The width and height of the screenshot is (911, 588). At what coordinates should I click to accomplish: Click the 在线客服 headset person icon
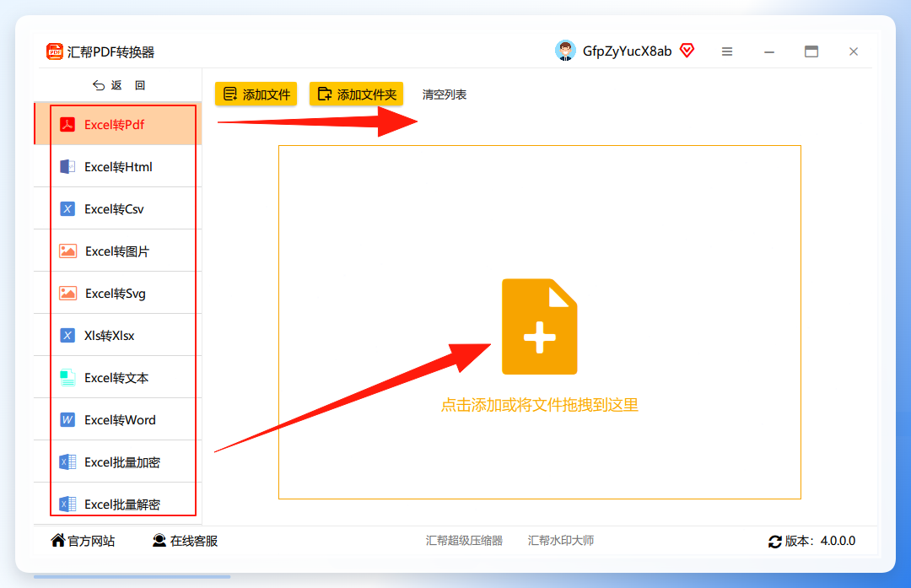pyautogui.click(x=159, y=541)
